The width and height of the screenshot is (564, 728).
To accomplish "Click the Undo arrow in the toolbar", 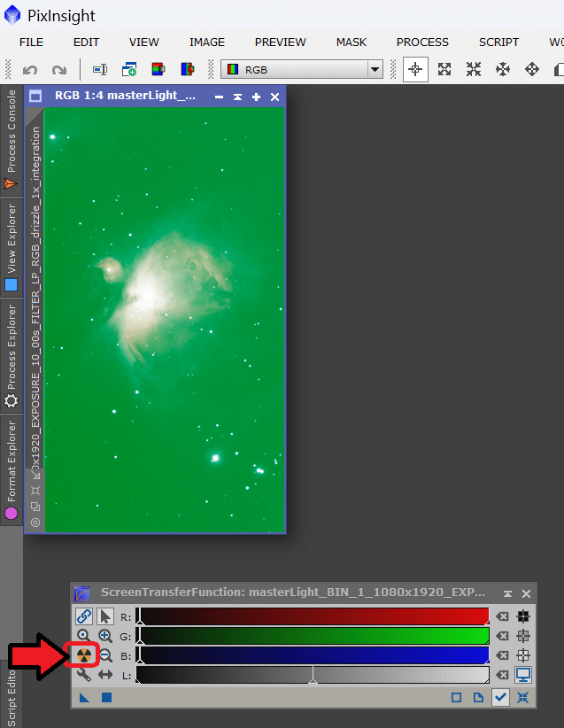I will (30, 70).
